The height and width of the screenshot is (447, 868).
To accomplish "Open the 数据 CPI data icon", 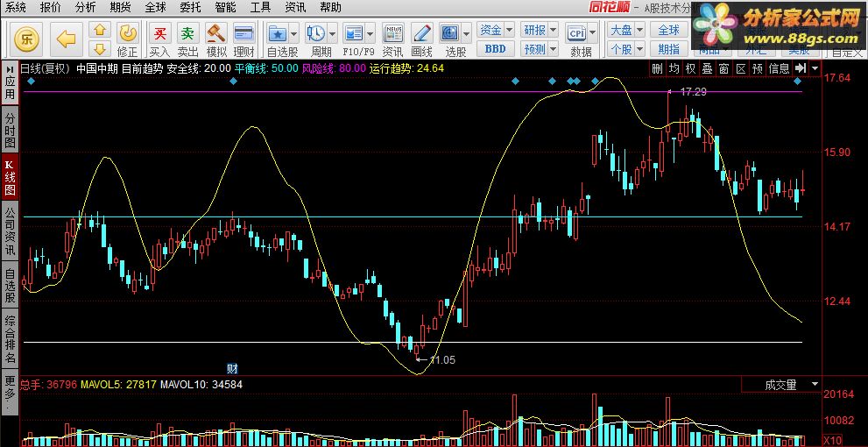I will [x=577, y=33].
